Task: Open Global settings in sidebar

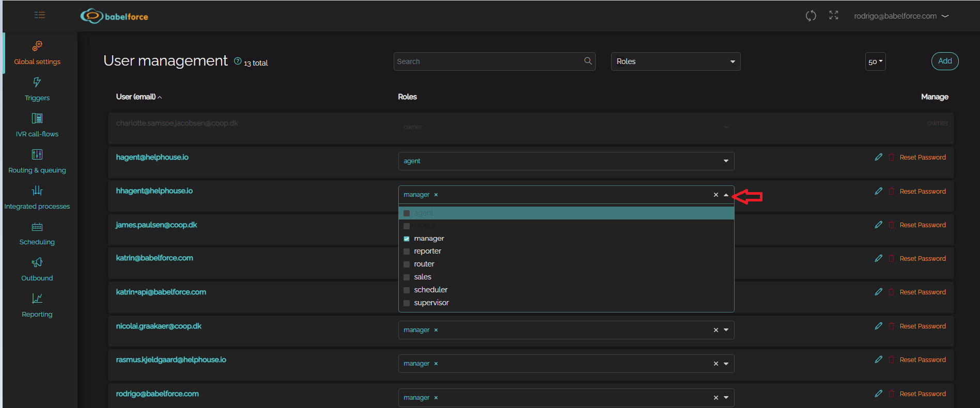Action: coord(37,53)
